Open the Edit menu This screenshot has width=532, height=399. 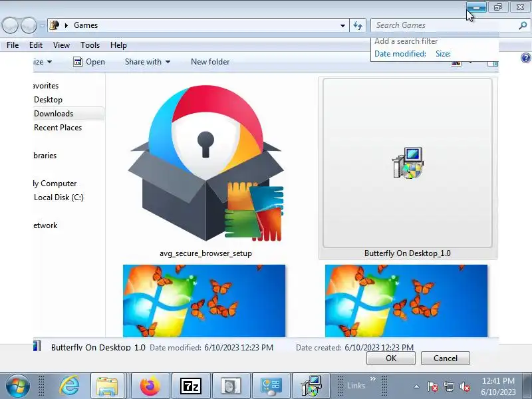(36, 45)
